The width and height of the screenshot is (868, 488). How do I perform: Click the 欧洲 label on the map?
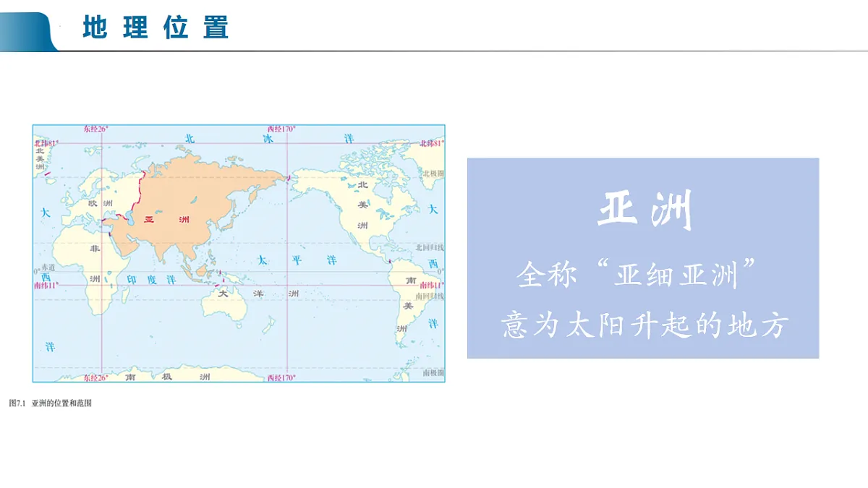pyautogui.click(x=99, y=204)
